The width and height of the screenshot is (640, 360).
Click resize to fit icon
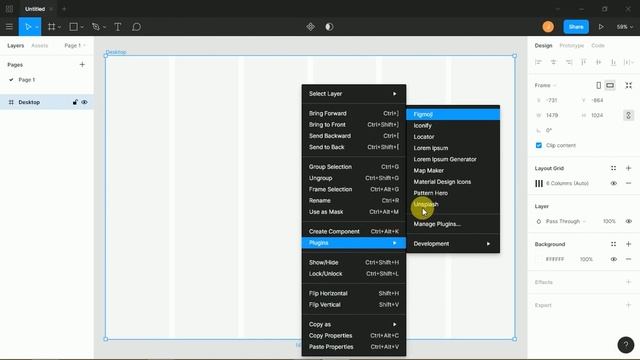[x=629, y=85]
